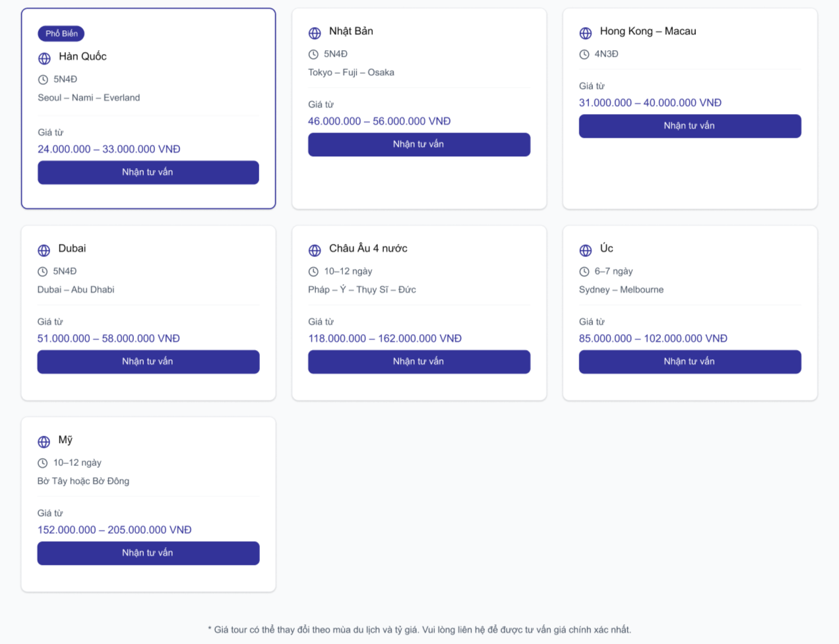Click the globe icon beside Nhật Bản

[315, 33]
